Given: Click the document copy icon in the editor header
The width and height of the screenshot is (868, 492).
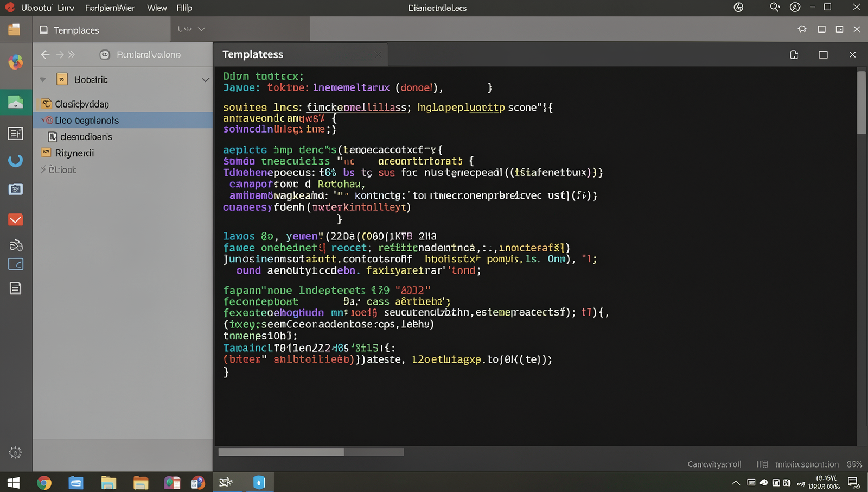Looking at the screenshot, I should coord(794,54).
